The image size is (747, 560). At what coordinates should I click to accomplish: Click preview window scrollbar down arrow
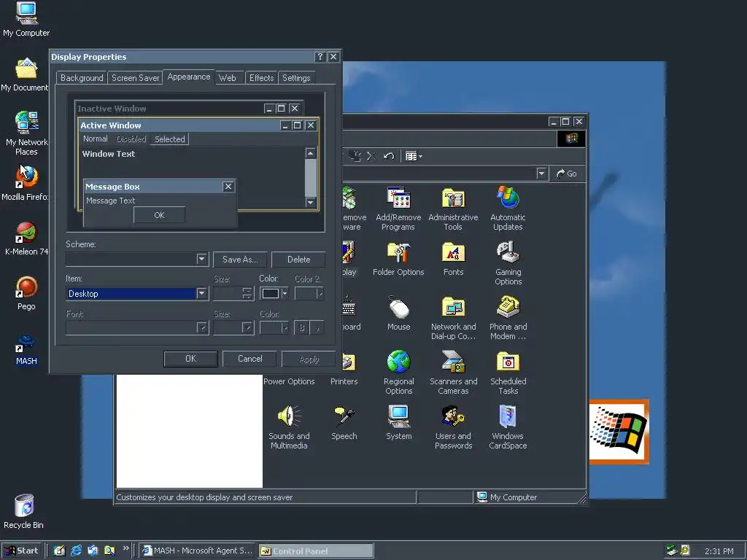(310, 203)
